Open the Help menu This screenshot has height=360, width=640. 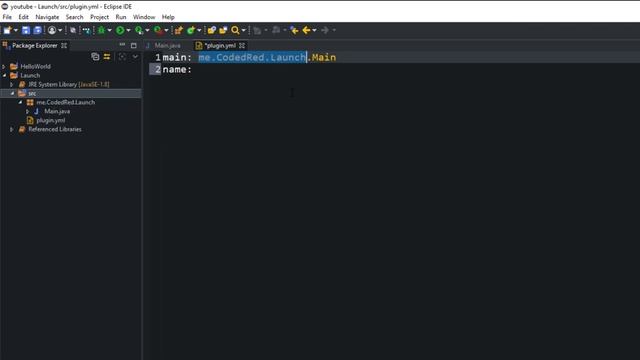click(168, 17)
